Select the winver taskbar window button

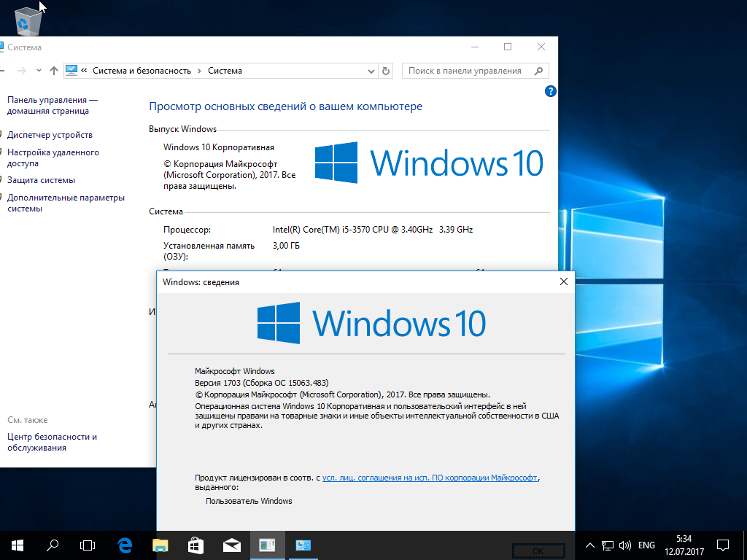point(268,545)
